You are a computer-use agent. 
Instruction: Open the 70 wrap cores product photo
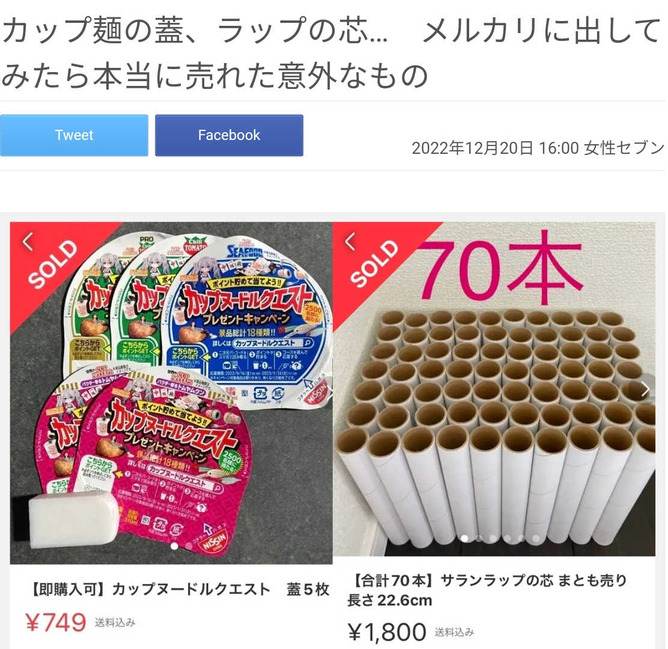pos(494,389)
